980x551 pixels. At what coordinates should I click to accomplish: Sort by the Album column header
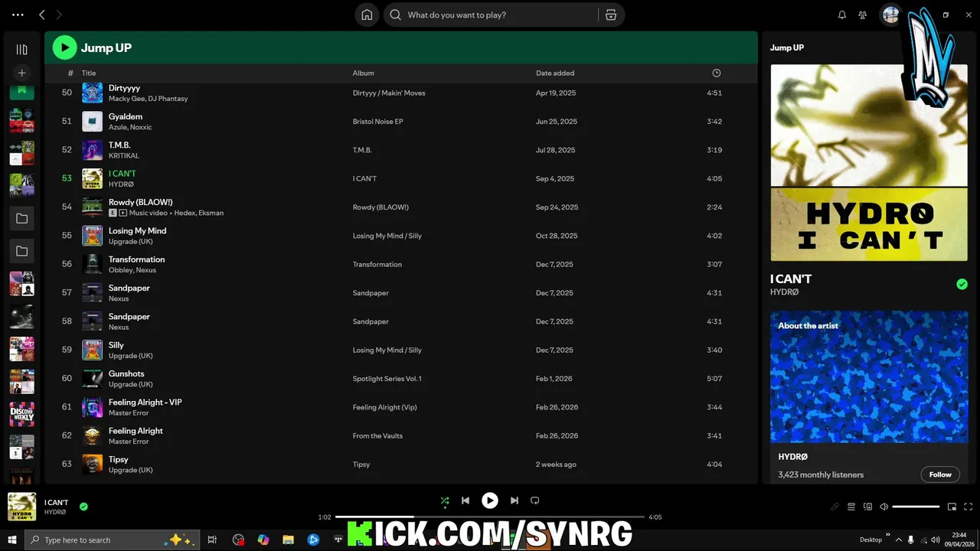pos(363,73)
